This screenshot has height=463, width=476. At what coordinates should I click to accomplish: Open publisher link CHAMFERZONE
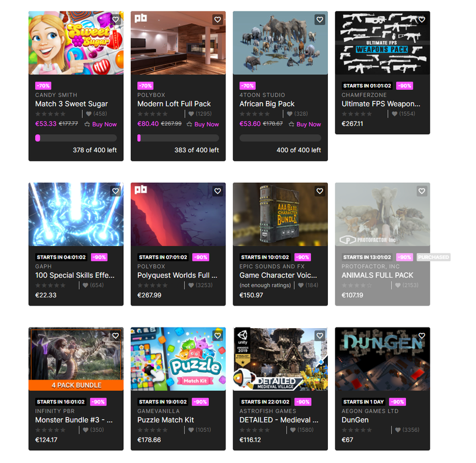point(364,95)
